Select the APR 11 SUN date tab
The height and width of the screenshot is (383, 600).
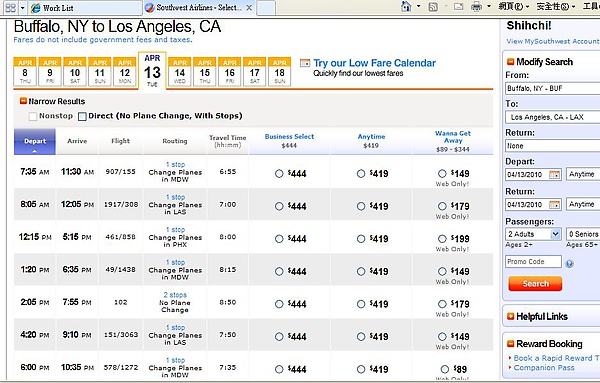tap(99, 72)
